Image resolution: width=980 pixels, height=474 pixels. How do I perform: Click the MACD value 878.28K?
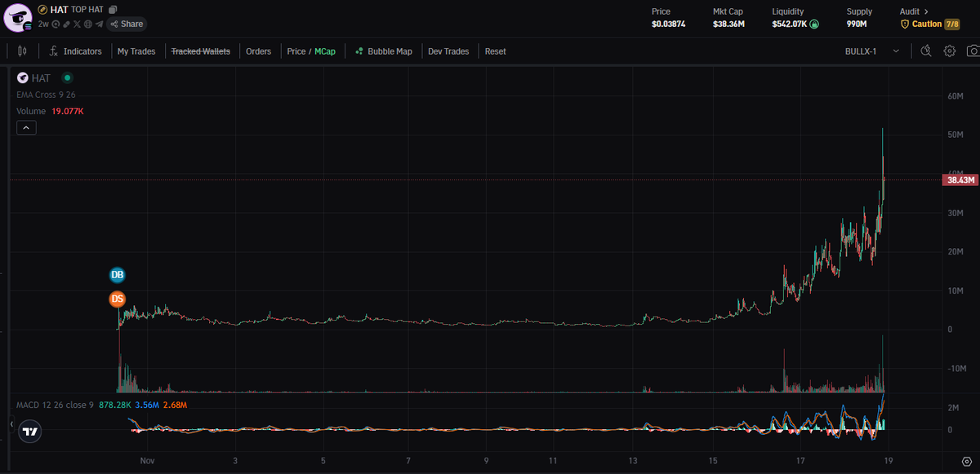(116, 405)
